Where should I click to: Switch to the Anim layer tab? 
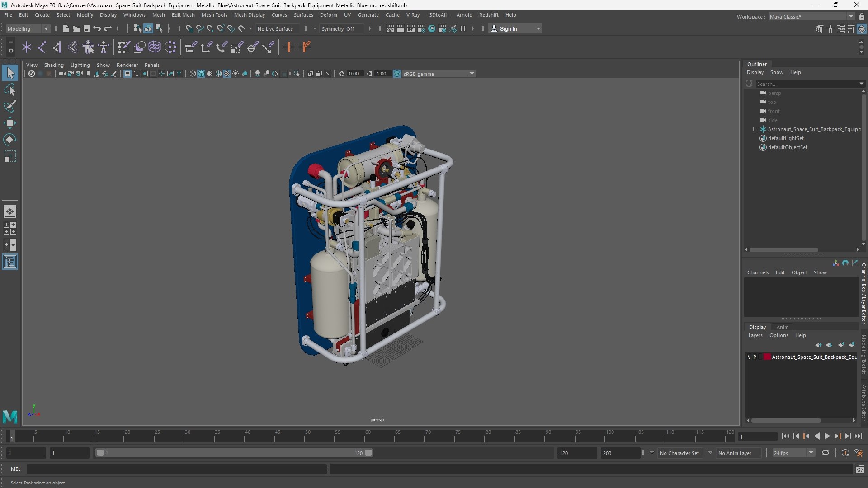[x=782, y=327]
